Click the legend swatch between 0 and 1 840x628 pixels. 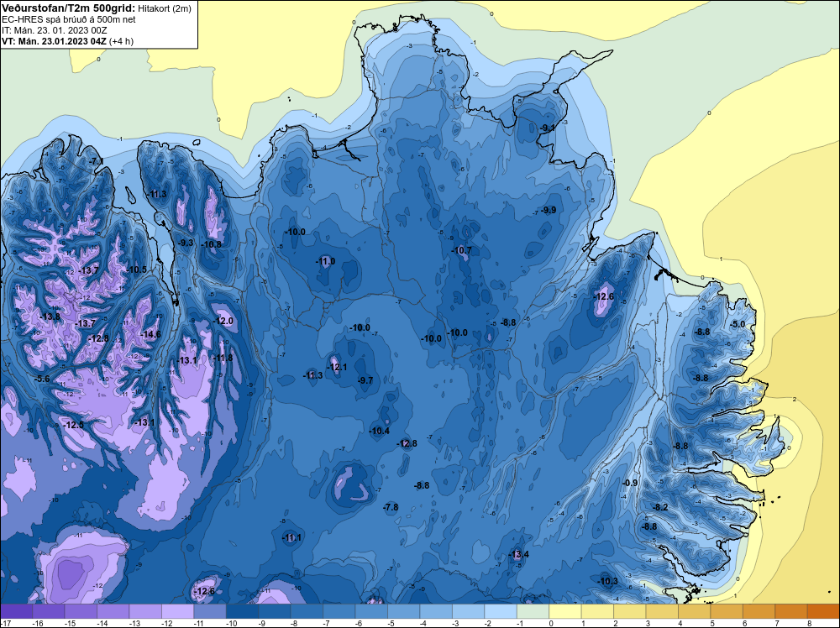[x=565, y=611]
